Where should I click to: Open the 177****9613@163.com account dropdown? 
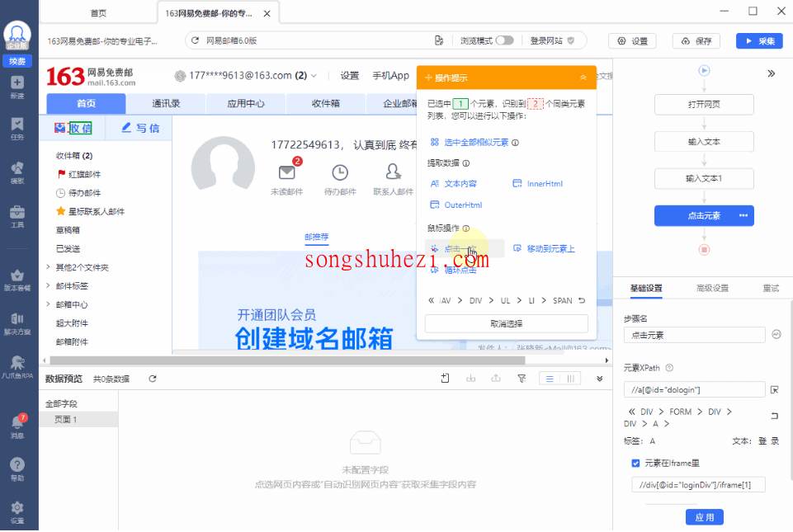tap(314, 76)
